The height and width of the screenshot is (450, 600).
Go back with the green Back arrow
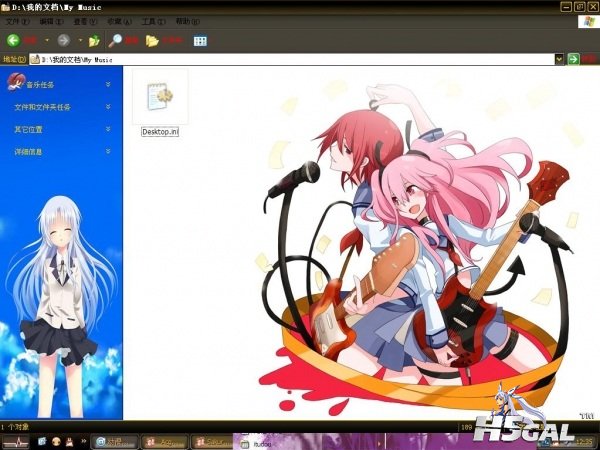click(13, 40)
